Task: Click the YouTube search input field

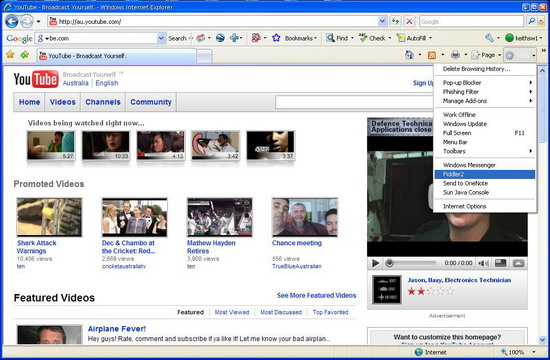Action: 354,102
